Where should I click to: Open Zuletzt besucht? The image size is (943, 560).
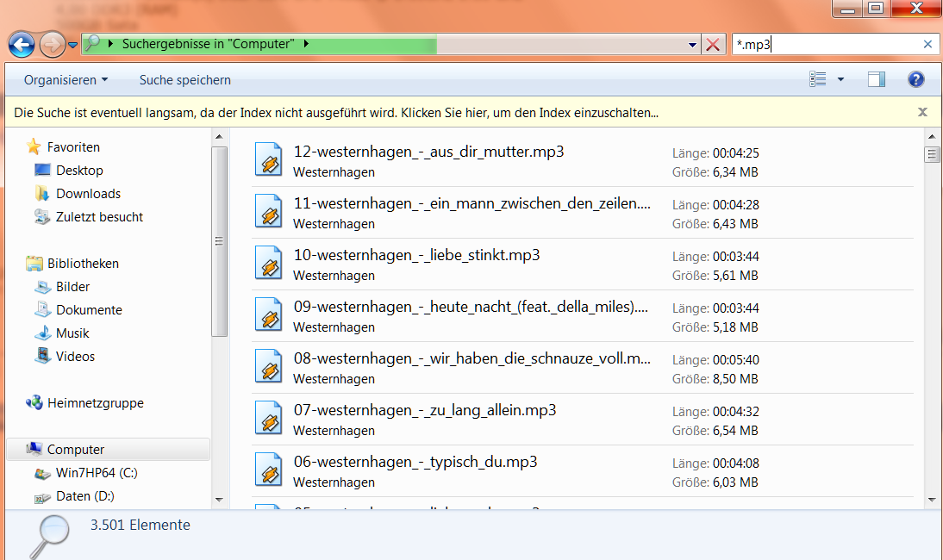point(99,217)
